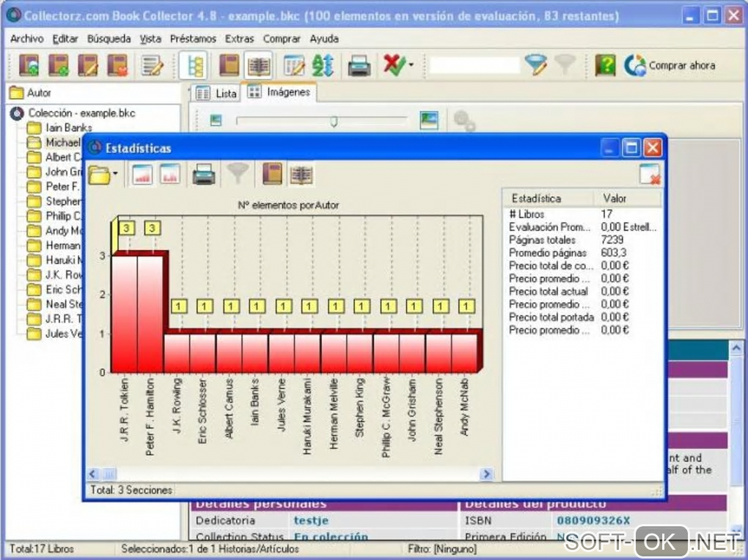Open the Ayuda menu

(x=324, y=39)
